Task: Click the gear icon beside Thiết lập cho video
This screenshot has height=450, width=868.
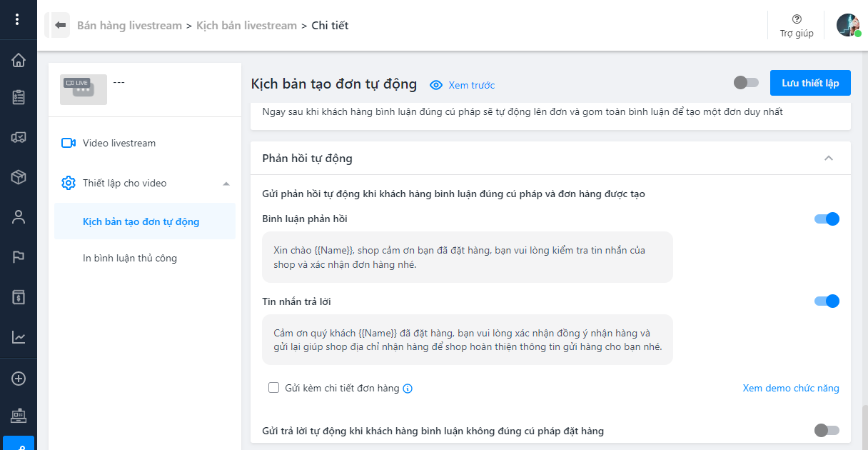Action: pyautogui.click(x=69, y=183)
